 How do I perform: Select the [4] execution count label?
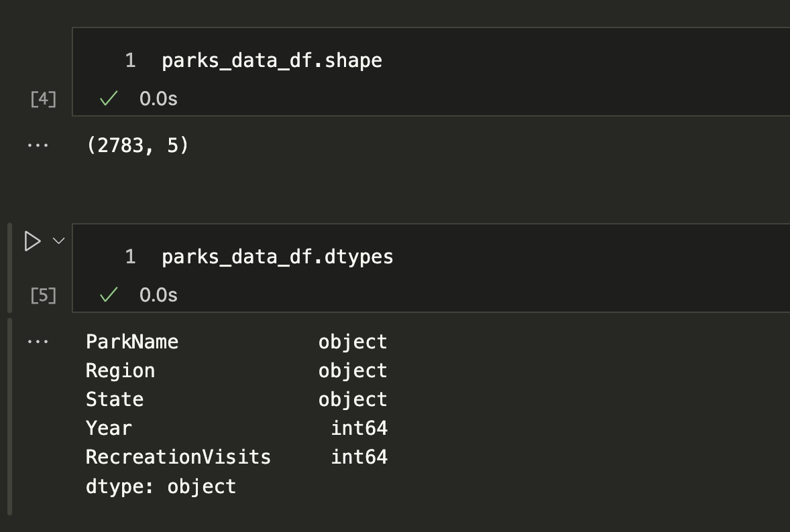point(44,100)
